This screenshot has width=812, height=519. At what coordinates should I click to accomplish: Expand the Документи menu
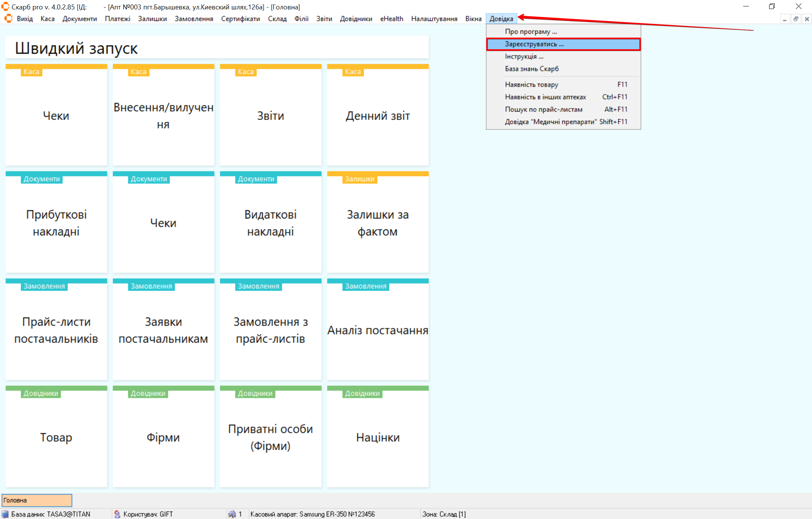[x=79, y=19]
